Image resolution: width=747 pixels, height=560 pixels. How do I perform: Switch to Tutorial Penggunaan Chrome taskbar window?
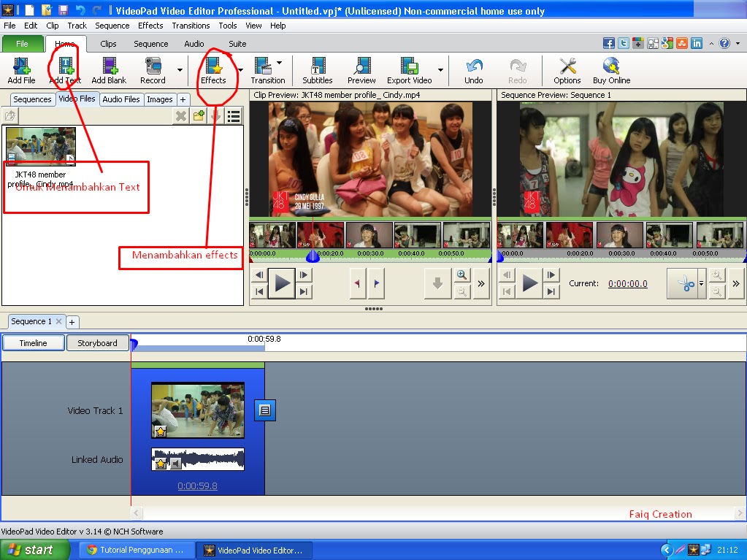coord(137,550)
